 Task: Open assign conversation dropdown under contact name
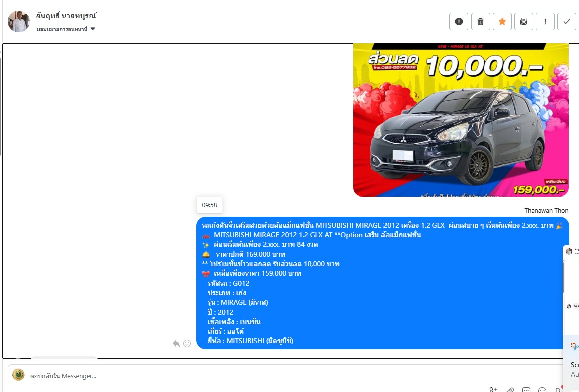(x=66, y=29)
